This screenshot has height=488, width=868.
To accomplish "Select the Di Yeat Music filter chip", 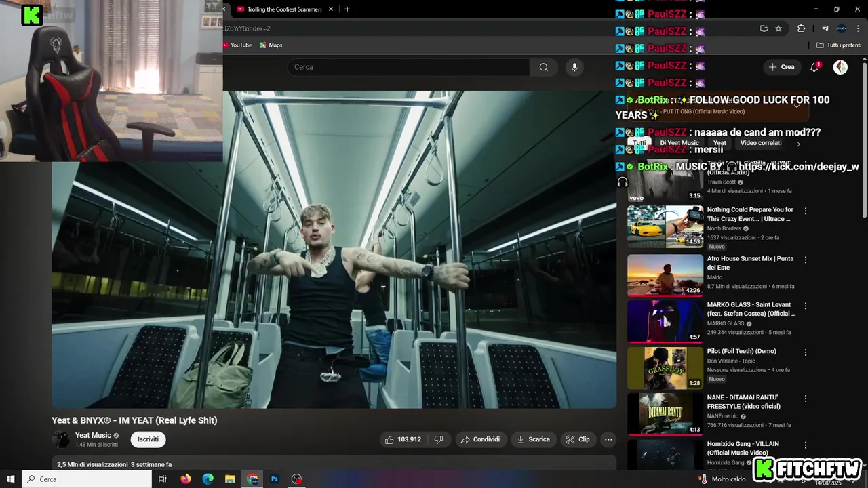I will pos(679,143).
